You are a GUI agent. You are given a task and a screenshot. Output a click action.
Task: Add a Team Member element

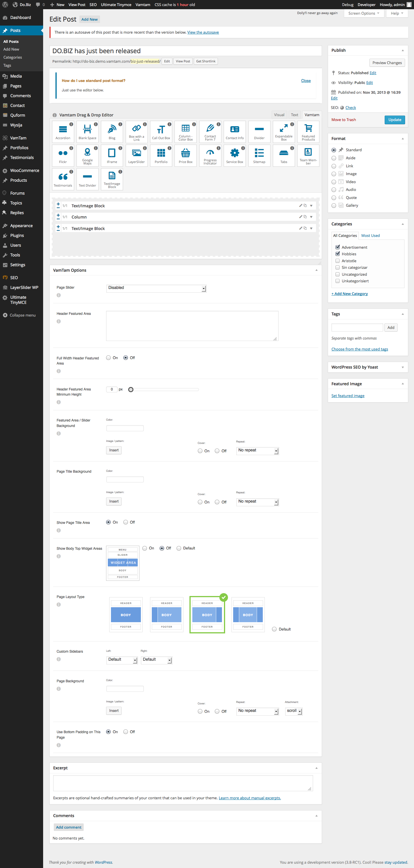coord(308,156)
